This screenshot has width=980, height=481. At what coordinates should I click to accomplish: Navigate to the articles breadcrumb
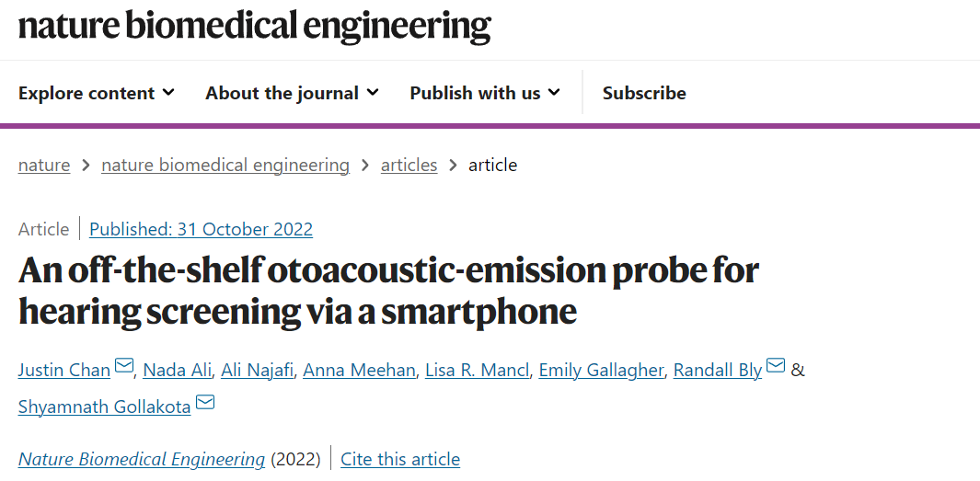point(409,165)
